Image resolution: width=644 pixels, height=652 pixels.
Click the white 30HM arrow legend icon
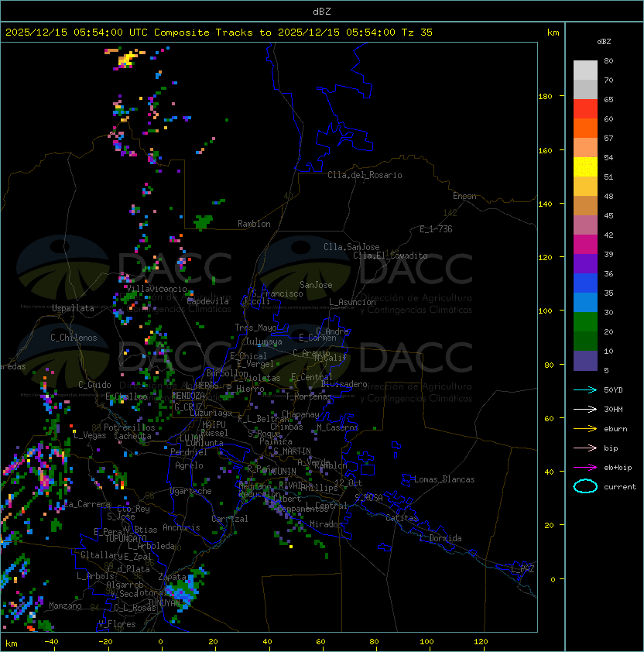(585, 409)
